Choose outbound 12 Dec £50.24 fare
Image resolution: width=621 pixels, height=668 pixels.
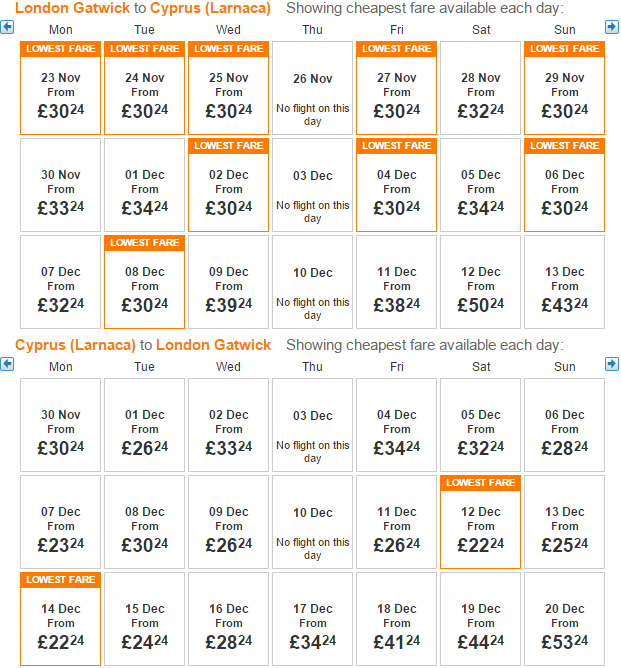(x=480, y=282)
